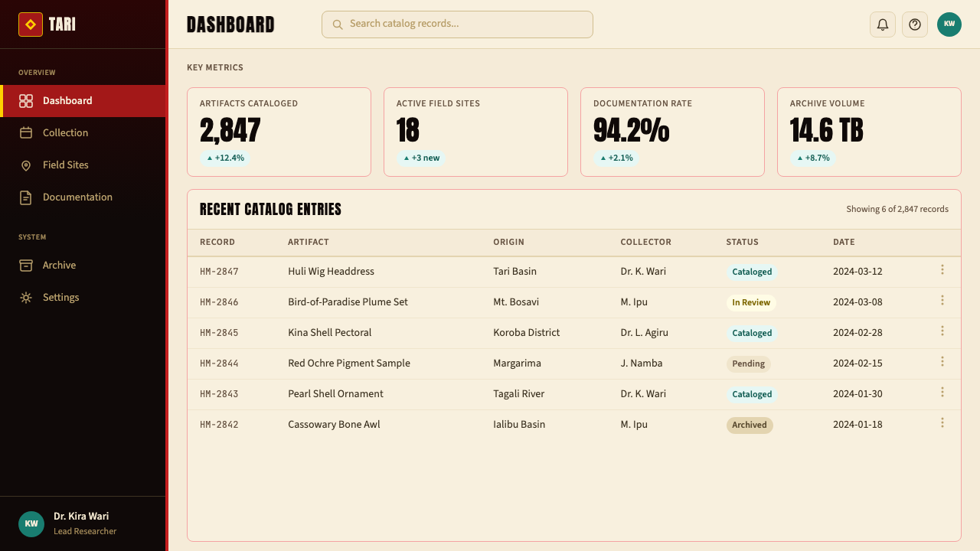The image size is (980, 551).
Task: Click Cassowary Bone Awl artifact
Action: [334, 425]
